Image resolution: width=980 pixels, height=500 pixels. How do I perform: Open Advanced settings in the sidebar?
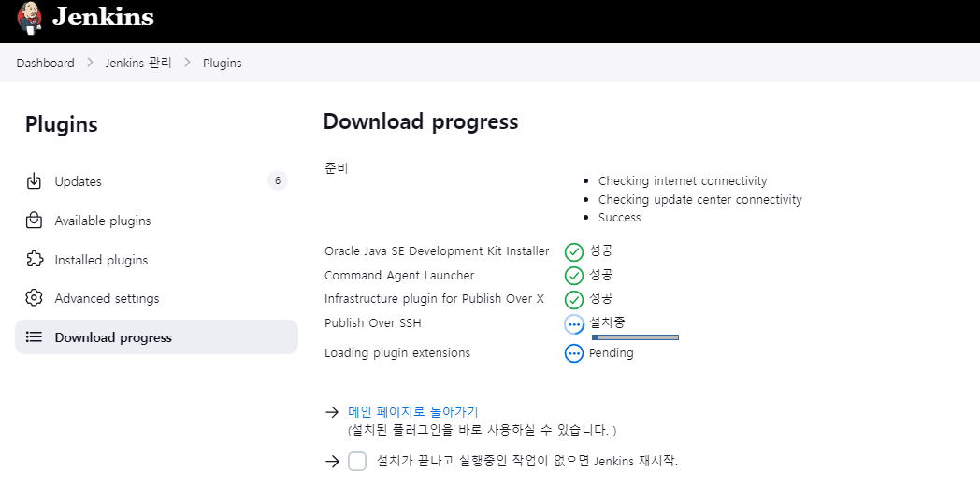(x=156, y=298)
